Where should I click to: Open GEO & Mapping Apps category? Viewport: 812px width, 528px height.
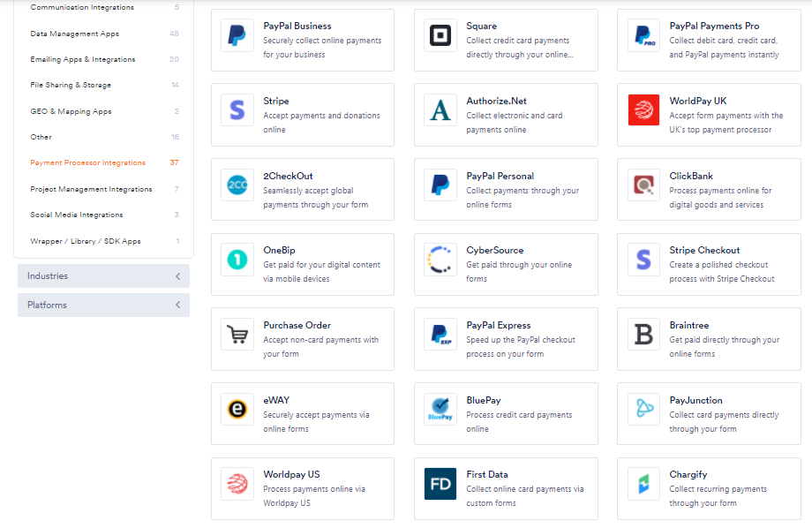pos(103,111)
